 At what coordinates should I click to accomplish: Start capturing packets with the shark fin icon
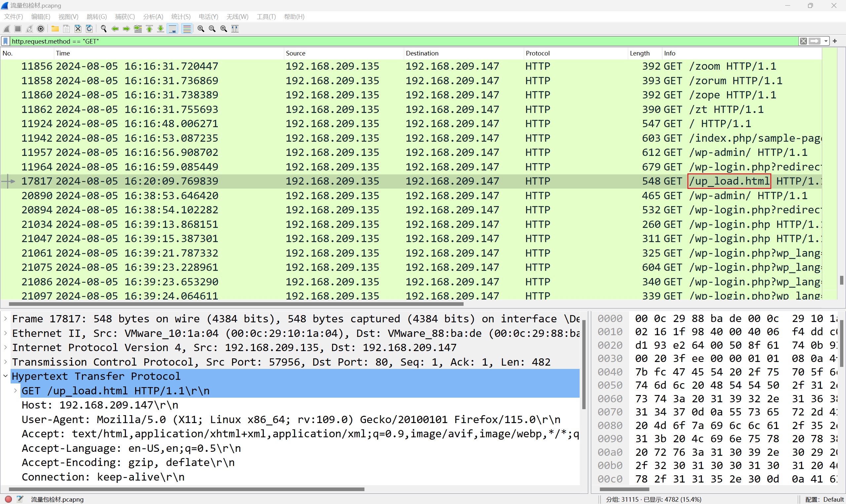tap(7, 29)
